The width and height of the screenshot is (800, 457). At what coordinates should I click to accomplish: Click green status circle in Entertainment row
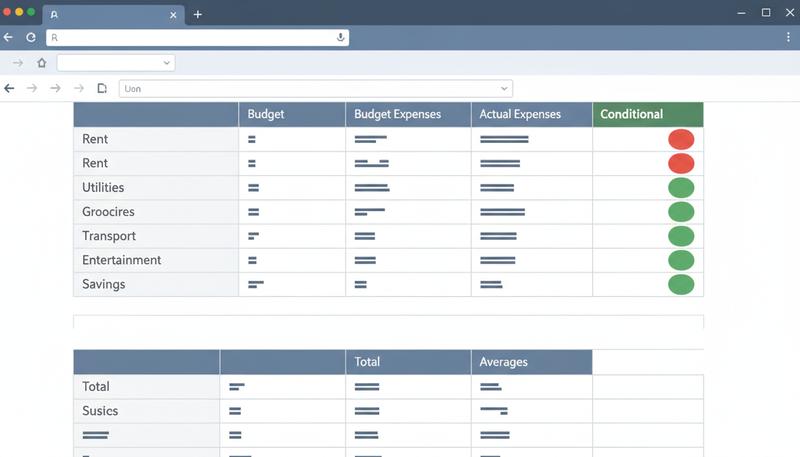[x=681, y=260]
